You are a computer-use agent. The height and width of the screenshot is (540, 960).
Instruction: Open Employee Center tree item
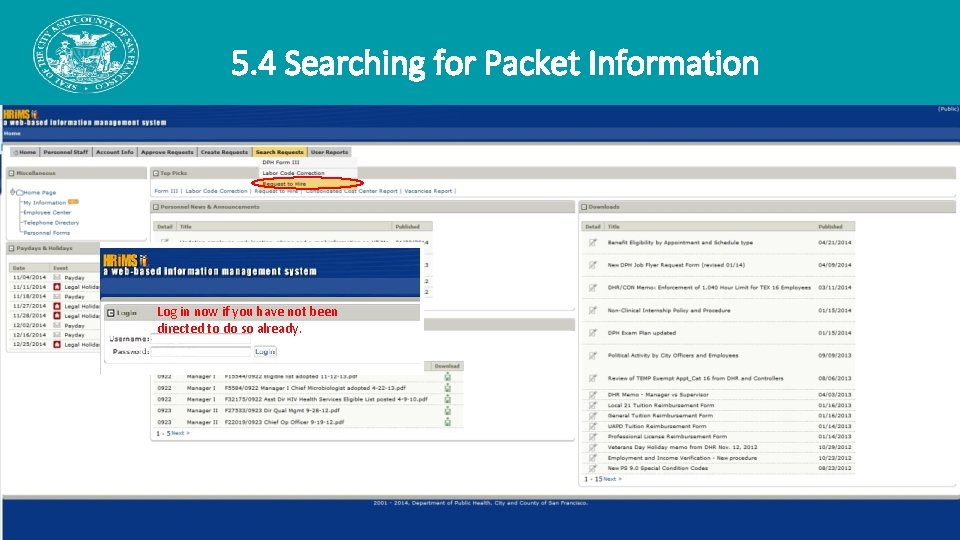47,212
